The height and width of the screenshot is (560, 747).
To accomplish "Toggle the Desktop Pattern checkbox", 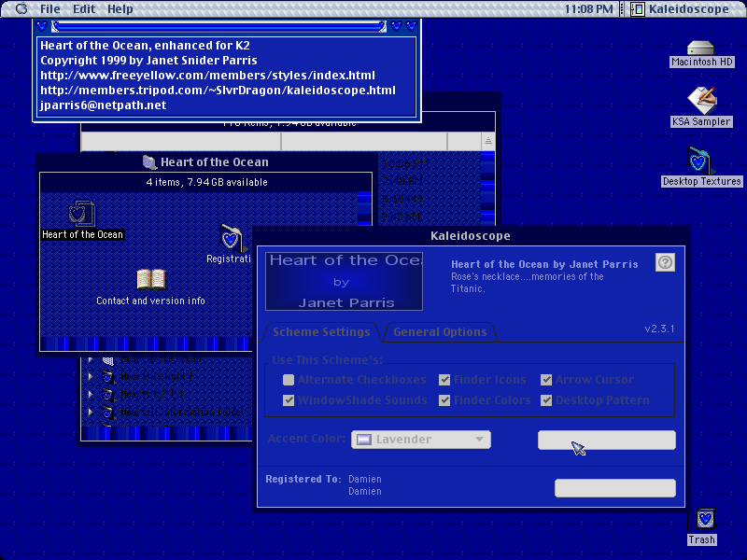I will (546, 400).
